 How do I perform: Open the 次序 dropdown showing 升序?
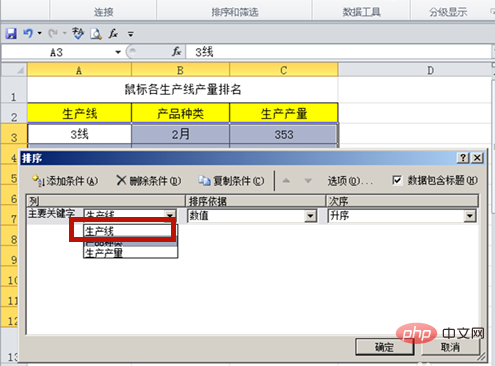pos(470,216)
